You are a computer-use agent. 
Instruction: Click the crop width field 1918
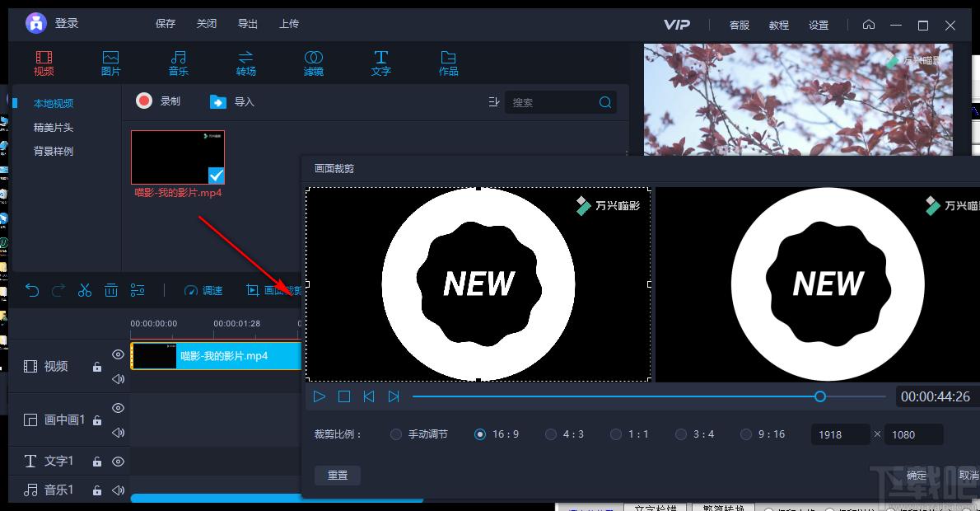point(840,434)
